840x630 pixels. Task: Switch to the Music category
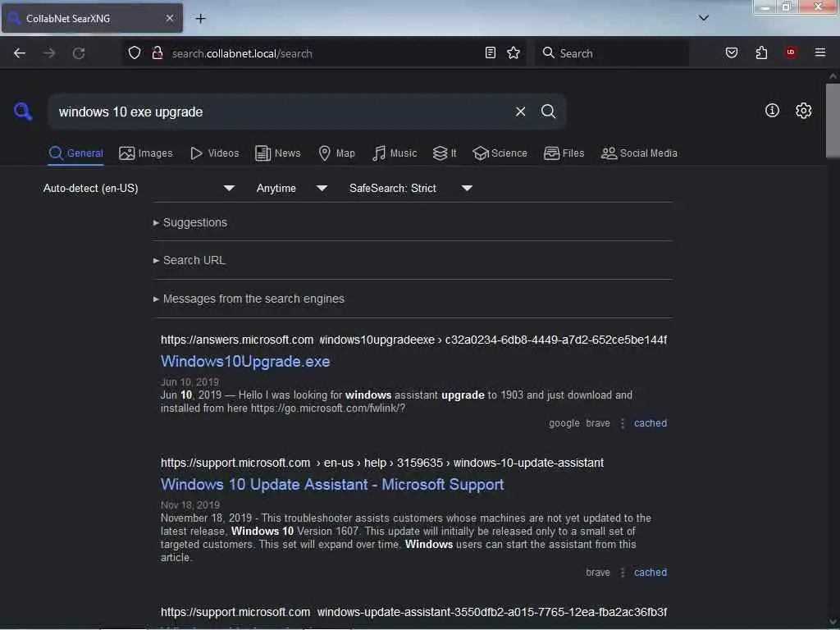click(395, 153)
